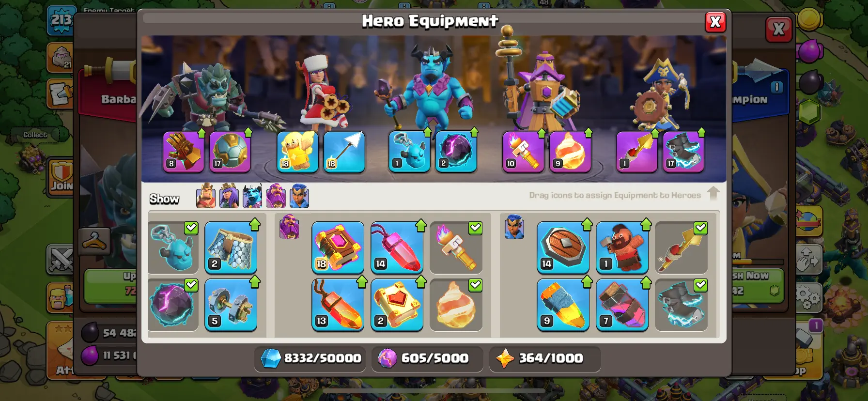Close the Hero Equipment window
Screen dimensions: 868x401
(x=715, y=22)
